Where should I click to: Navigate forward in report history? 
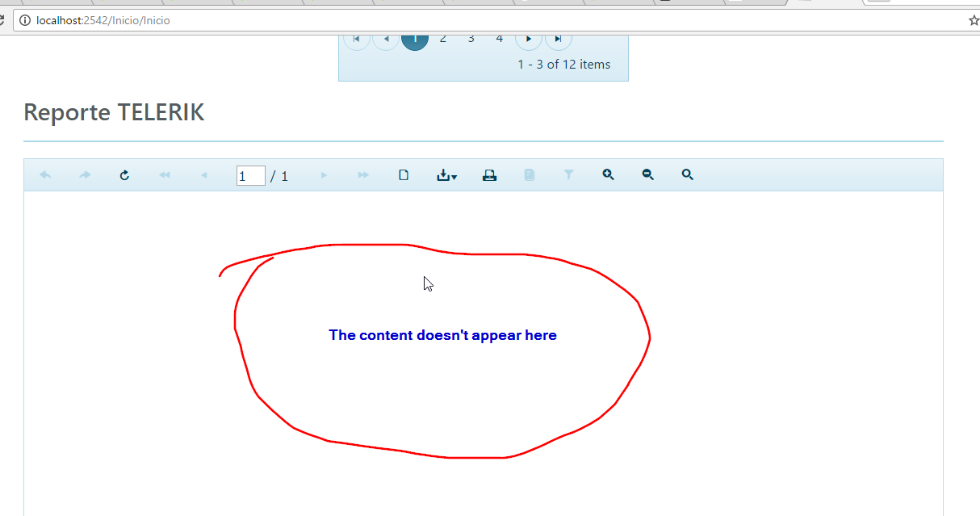pos(85,175)
